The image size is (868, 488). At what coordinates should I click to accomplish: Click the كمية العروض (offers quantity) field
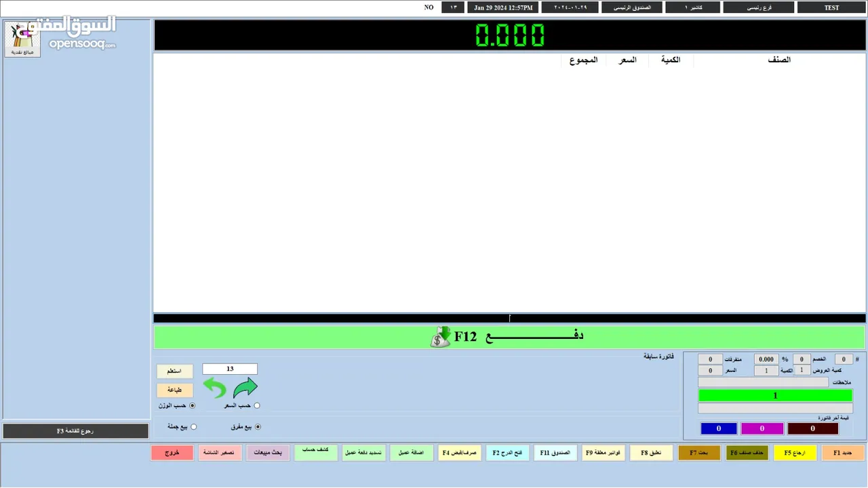[802, 370]
